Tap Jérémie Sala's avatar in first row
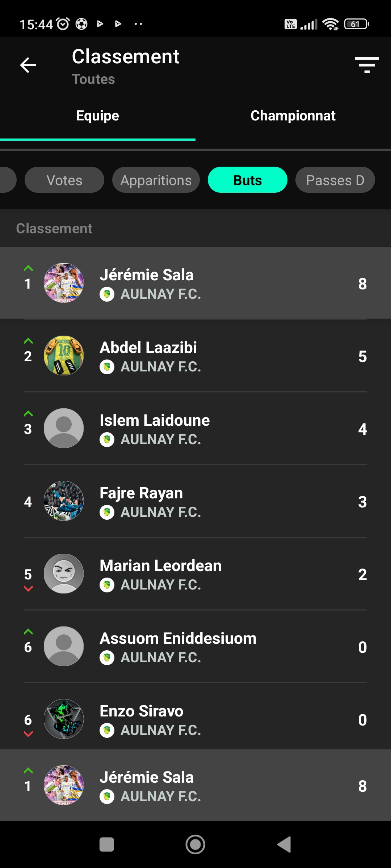The width and height of the screenshot is (391, 868). click(x=64, y=283)
